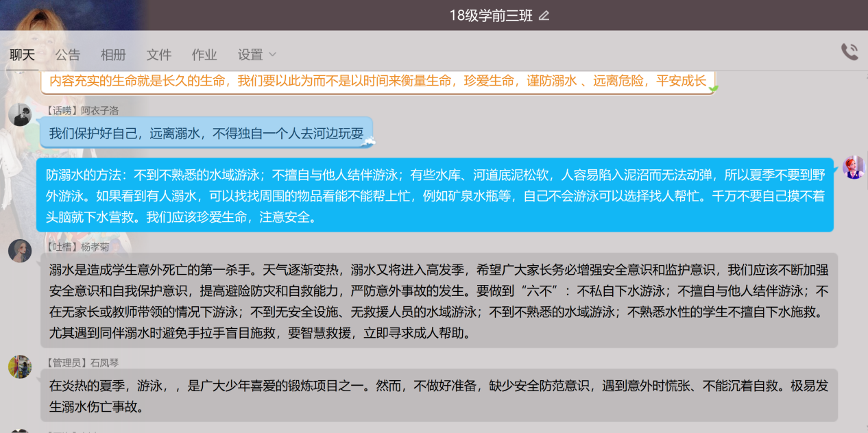Open 阿衣子洛's profile avatar
This screenshot has width=868, height=433.
[20, 114]
